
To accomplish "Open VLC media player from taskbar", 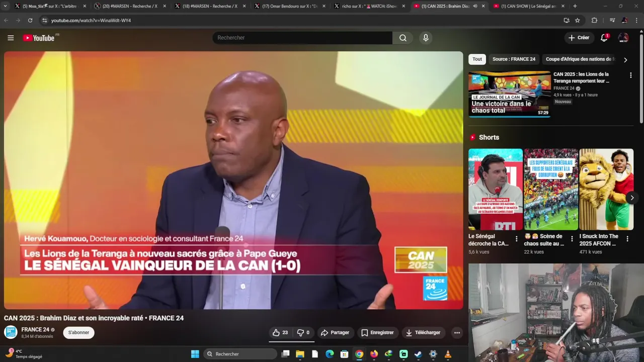I will pos(448,354).
